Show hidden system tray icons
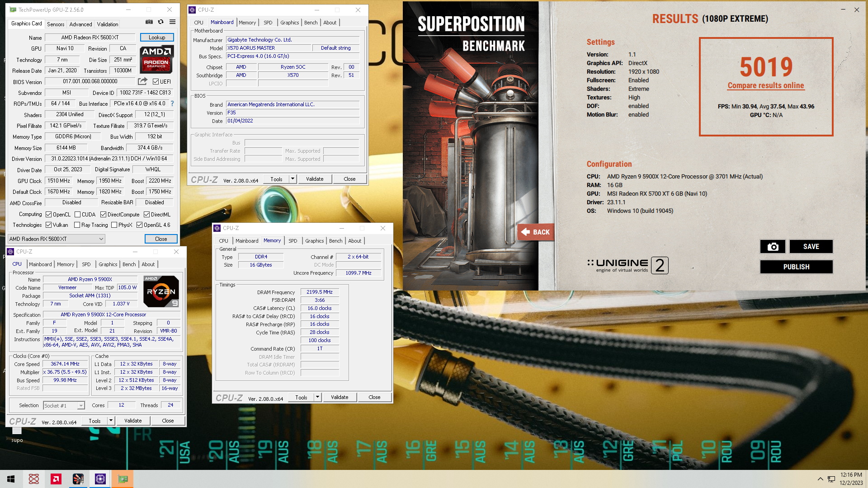 point(820,479)
